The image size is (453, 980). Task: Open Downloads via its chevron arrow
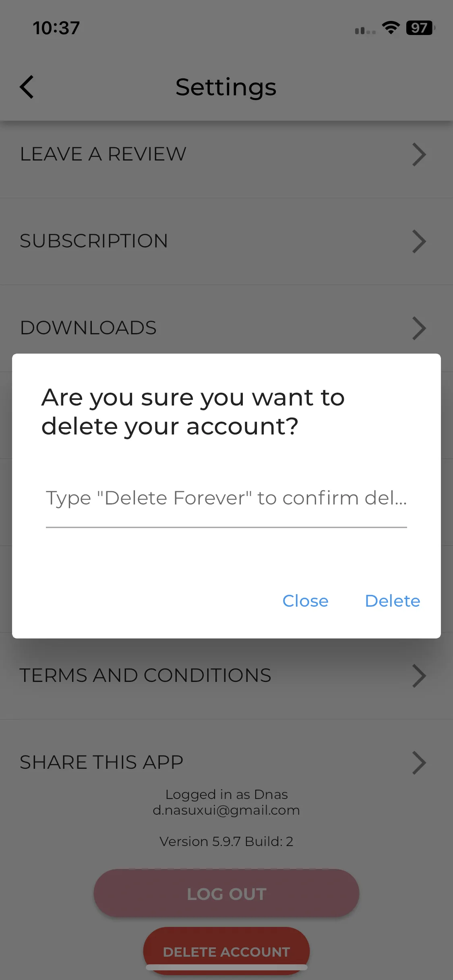coord(419,328)
